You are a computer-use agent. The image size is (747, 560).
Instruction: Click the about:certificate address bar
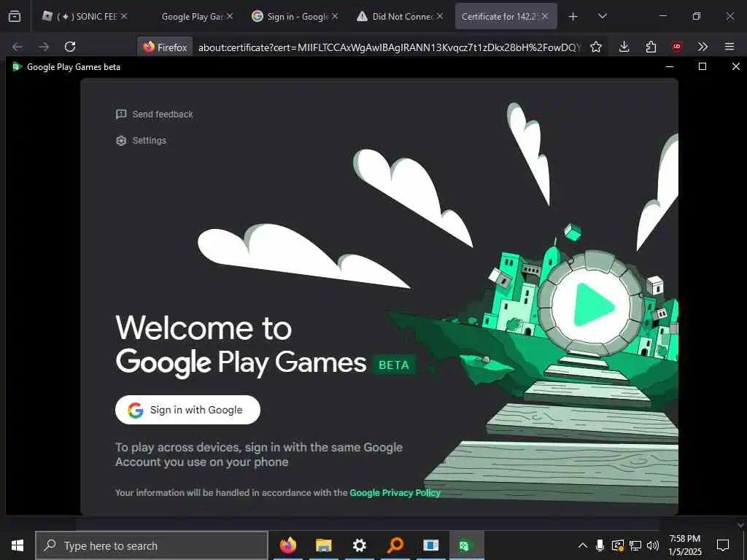coord(390,47)
